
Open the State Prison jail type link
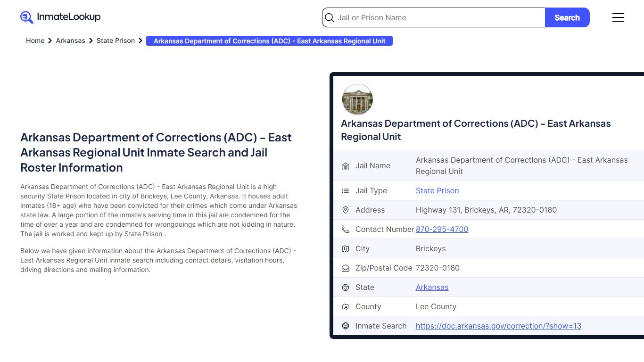pos(437,191)
